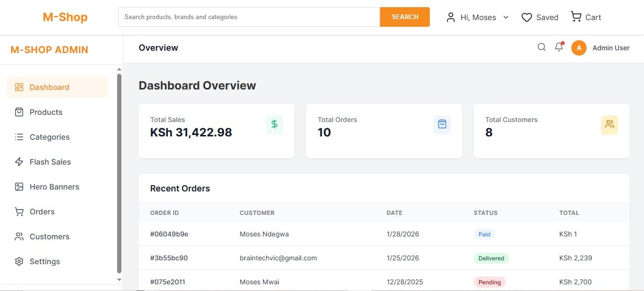Select the Categories list icon

(x=19, y=137)
